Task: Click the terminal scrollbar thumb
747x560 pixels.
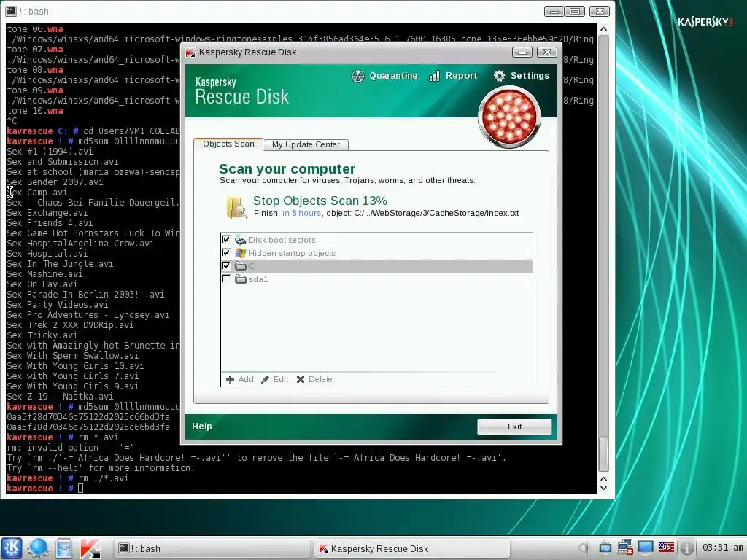Action: tap(603, 454)
